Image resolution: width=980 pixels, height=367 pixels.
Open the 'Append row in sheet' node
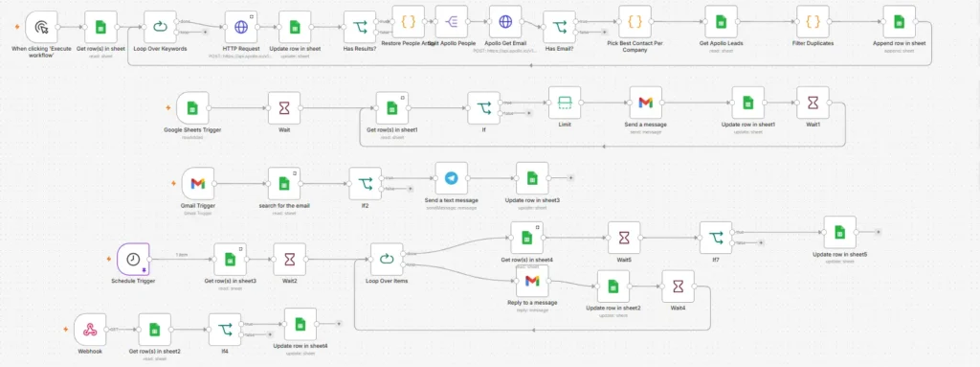click(x=899, y=22)
